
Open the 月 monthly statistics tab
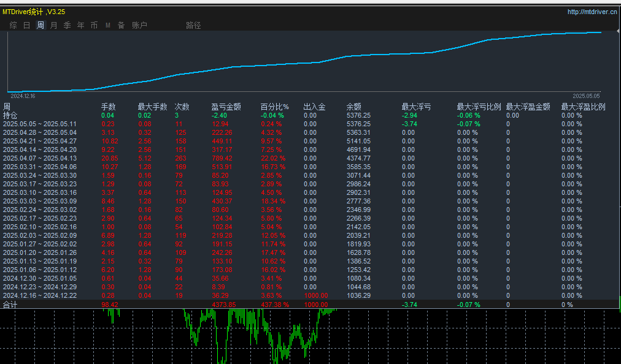point(54,25)
